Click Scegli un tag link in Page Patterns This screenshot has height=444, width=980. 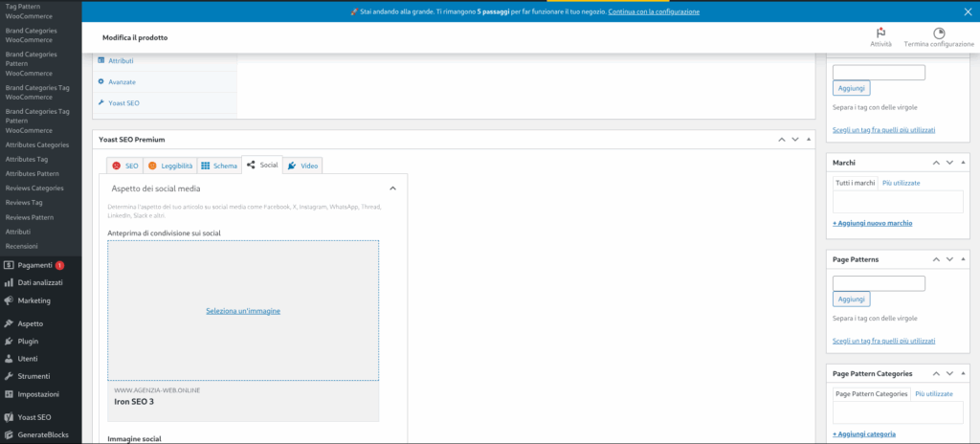tap(884, 341)
